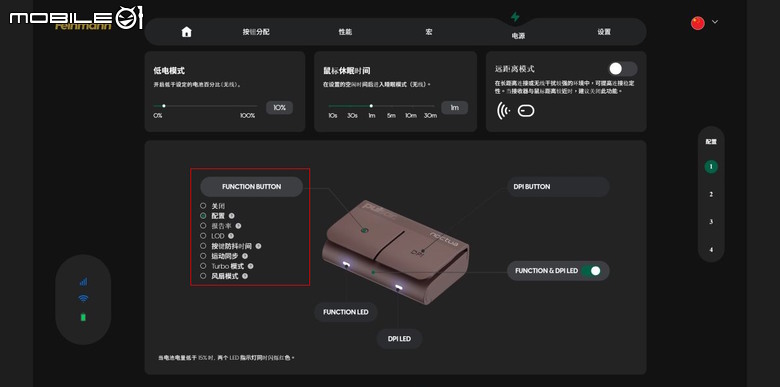Set sleep time to 30s label

(352, 115)
